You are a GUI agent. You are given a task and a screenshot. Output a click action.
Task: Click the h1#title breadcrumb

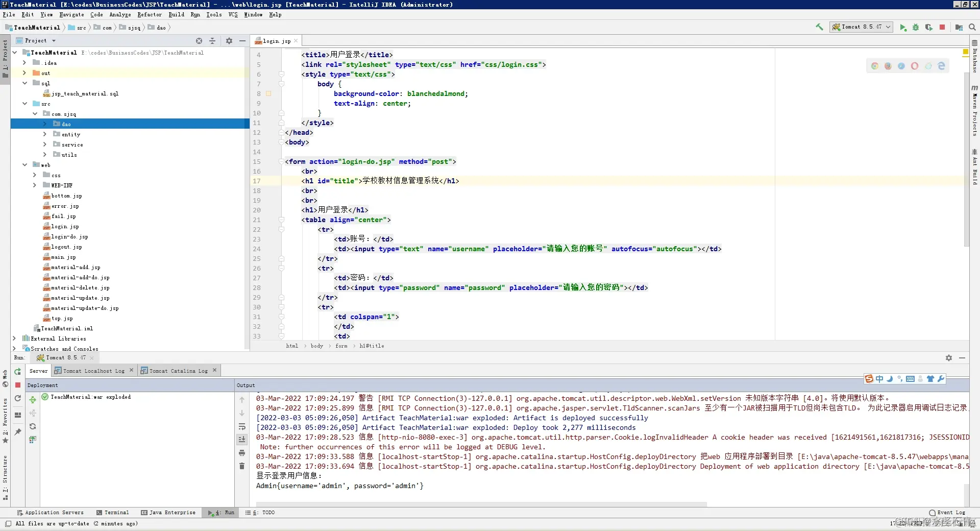(x=372, y=346)
